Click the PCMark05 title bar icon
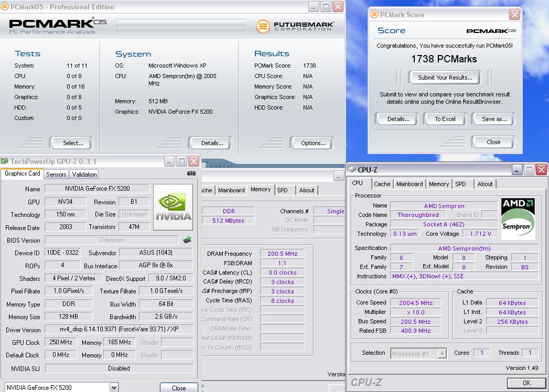The image size is (549, 392). 5,7
